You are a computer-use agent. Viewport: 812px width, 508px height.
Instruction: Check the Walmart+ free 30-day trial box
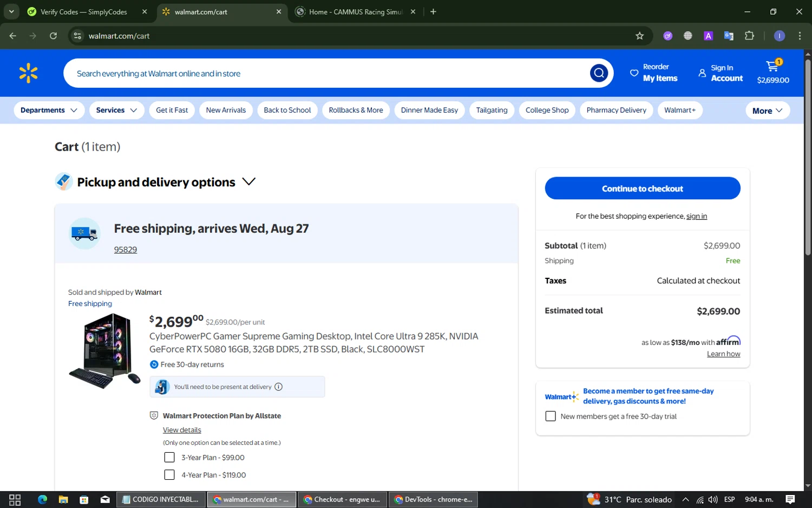click(x=551, y=416)
